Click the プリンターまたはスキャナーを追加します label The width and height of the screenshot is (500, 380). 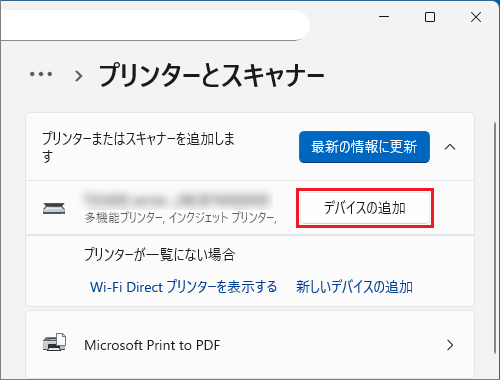click(x=139, y=147)
